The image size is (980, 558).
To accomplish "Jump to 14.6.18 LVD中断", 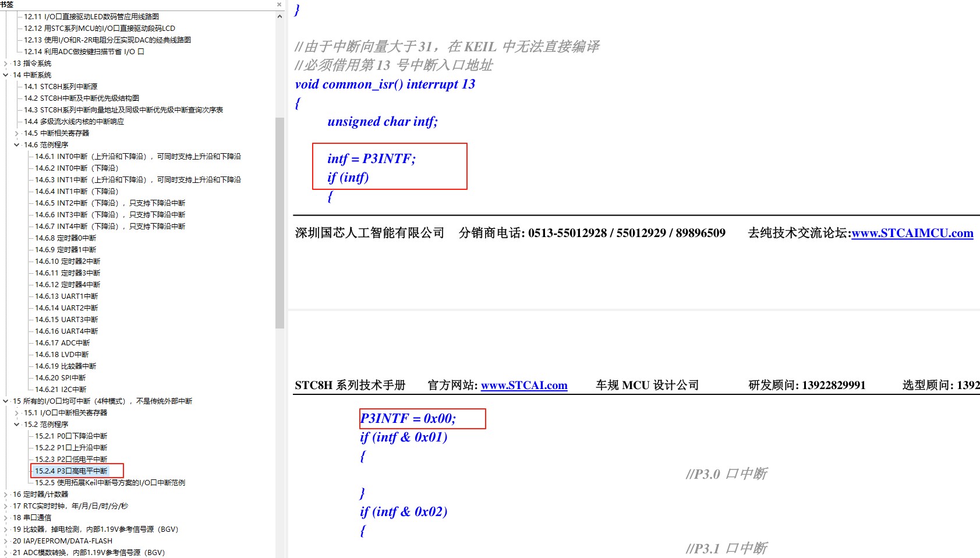I will (x=62, y=355).
